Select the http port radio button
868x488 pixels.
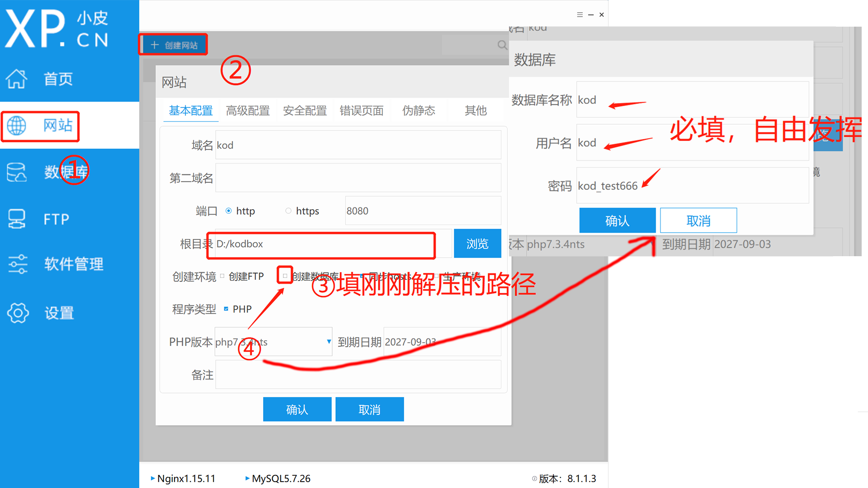pos(229,211)
